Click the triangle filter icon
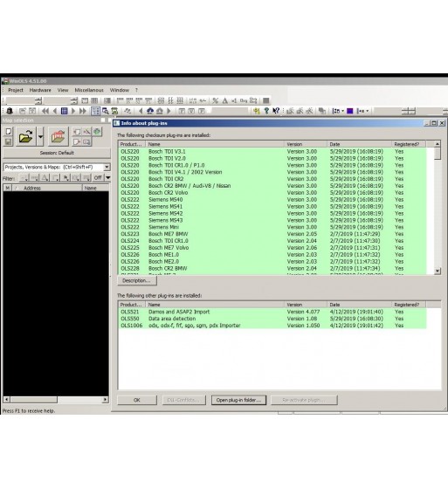The width and height of the screenshot is (448, 488). click(45, 178)
